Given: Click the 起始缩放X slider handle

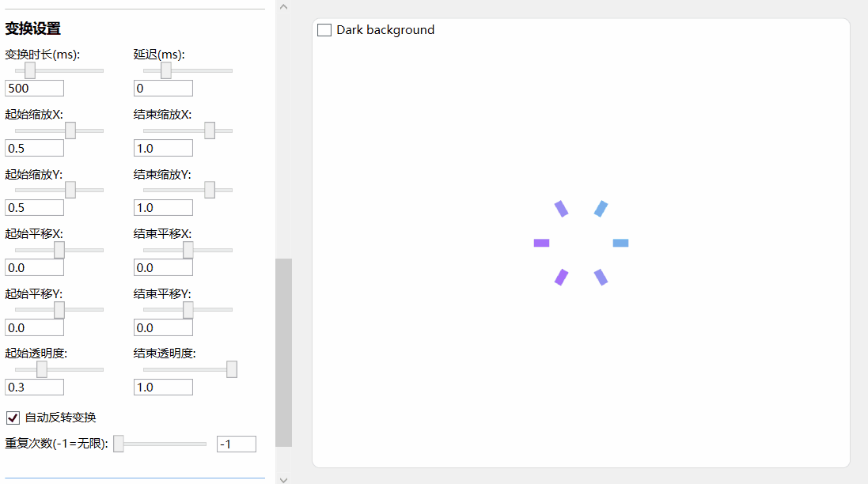Looking at the screenshot, I should point(70,130).
